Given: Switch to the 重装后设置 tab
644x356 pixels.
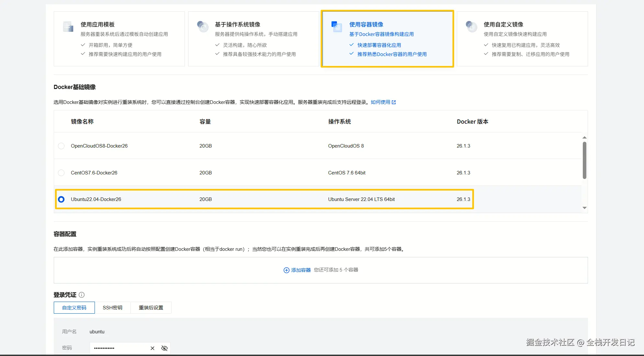Looking at the screenshot, I should click(151, 308).
